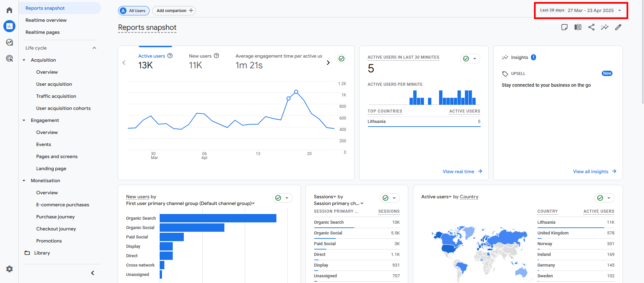The height and width of the screenshot is (283, 644).
Task: Open the Insights sparkline icon in toolbar
Action: (x=605, y=27)
